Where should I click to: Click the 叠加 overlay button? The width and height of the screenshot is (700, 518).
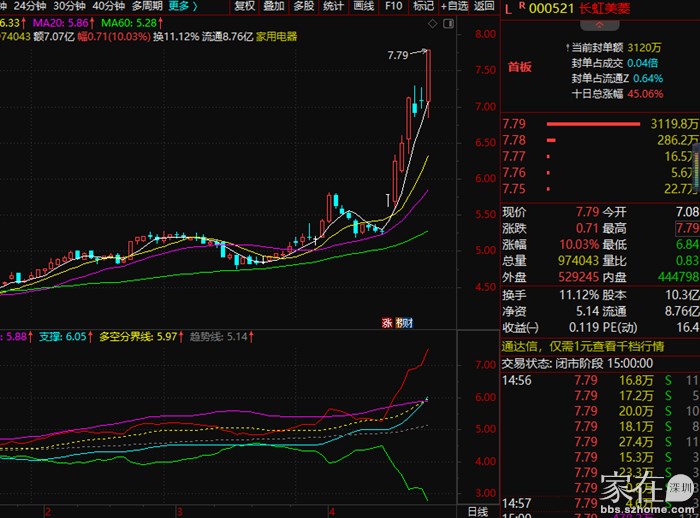tap(274, 6)
